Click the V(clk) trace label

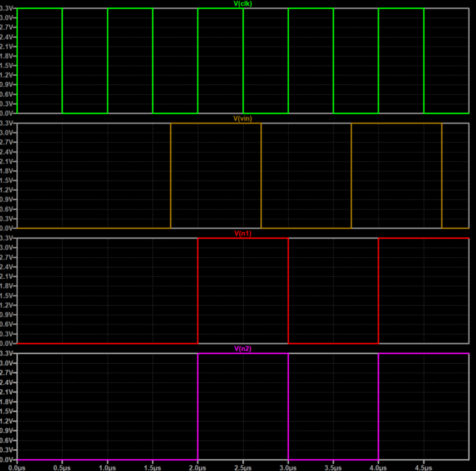[x=242, y=4]
